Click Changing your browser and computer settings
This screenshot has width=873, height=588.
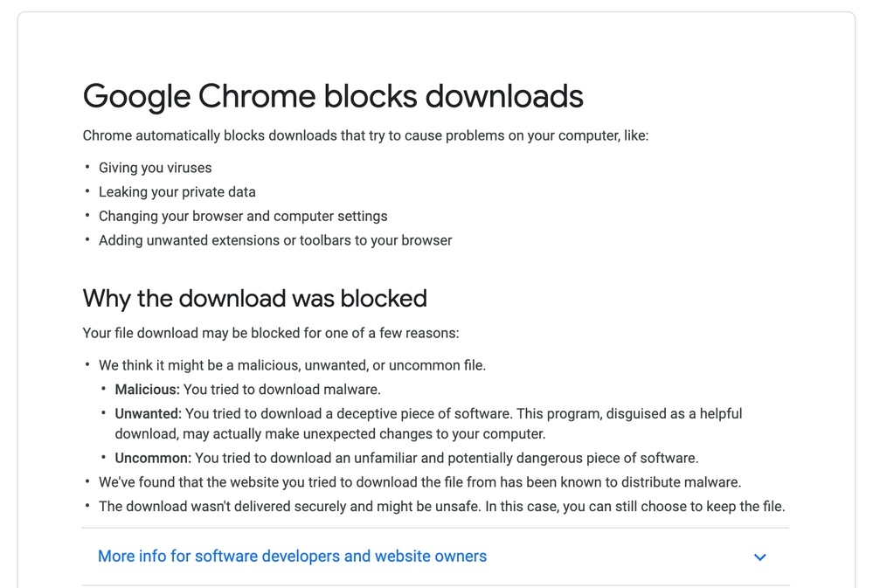point(243,216)
